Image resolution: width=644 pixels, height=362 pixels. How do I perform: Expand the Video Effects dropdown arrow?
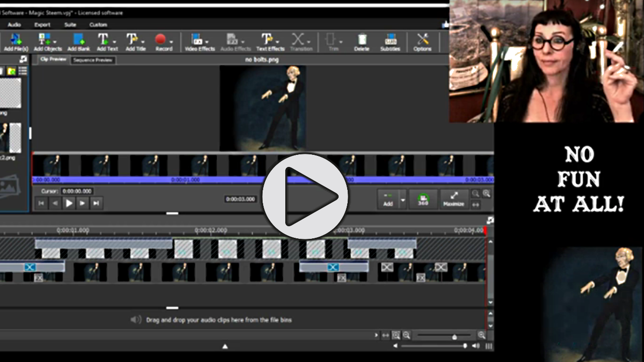pyautogui.click(x=207, y=41)
